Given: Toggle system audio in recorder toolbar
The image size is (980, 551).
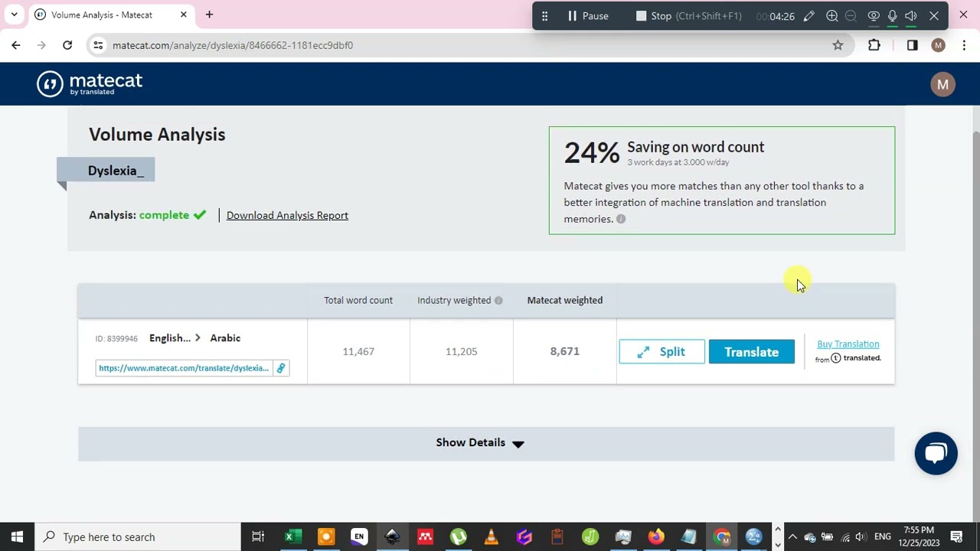Looking at the screenshot, I should pyautogui.click(x=911, y=16).
